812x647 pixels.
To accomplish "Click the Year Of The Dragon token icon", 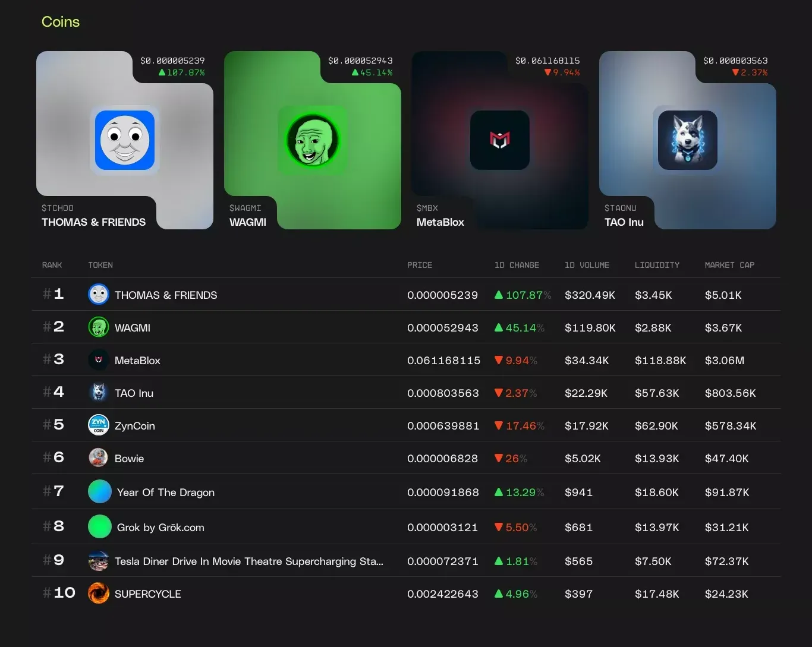I will (x=100, y=491).
